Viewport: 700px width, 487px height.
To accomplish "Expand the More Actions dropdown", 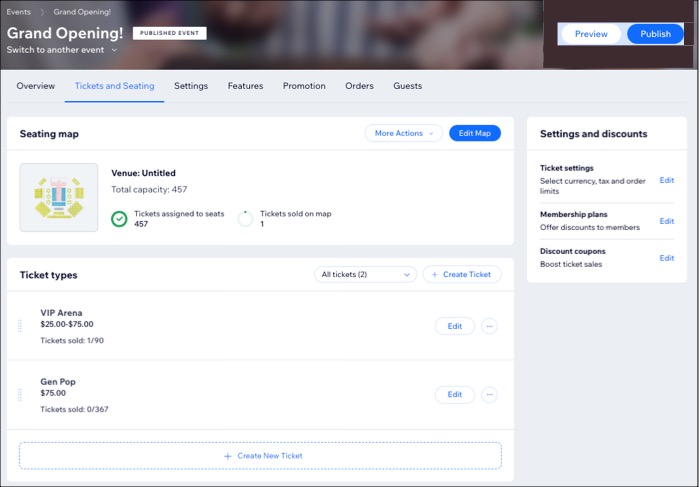I will 404,133.
